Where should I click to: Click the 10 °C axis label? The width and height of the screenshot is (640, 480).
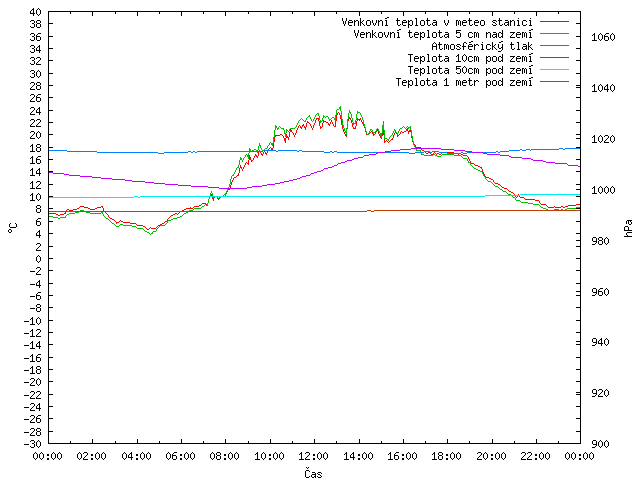36,197
